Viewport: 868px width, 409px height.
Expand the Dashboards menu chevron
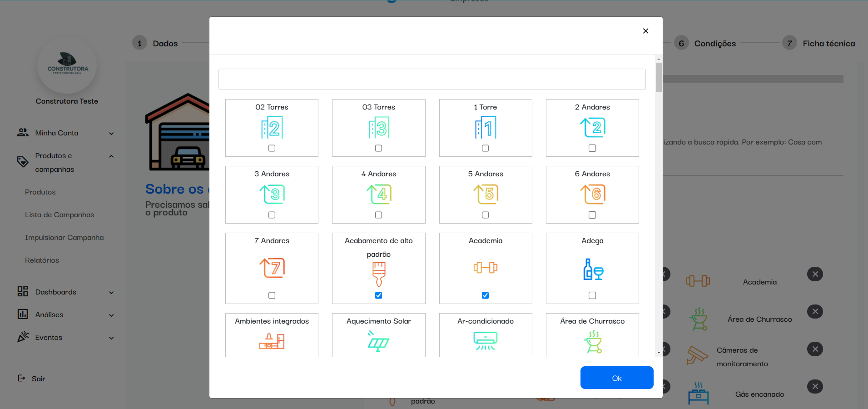tap(111, 292)
